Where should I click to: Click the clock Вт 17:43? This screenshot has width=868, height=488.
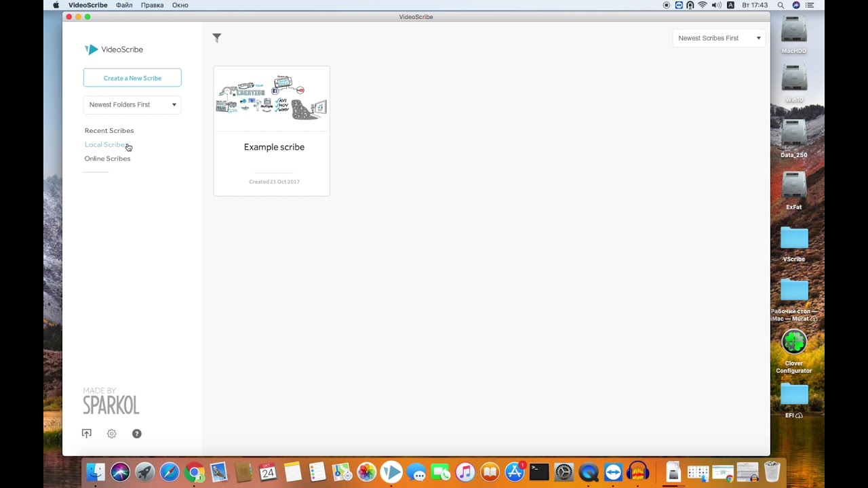[755, 5]
